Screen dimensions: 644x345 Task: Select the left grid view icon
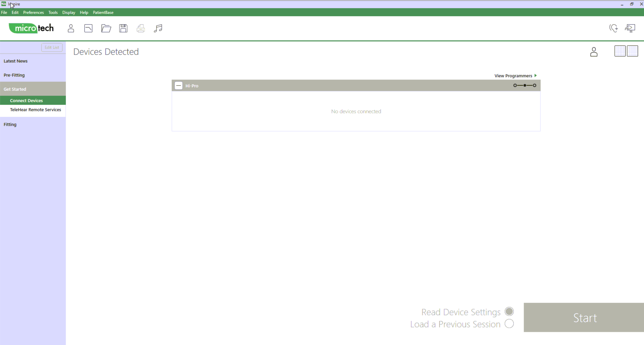620,51
